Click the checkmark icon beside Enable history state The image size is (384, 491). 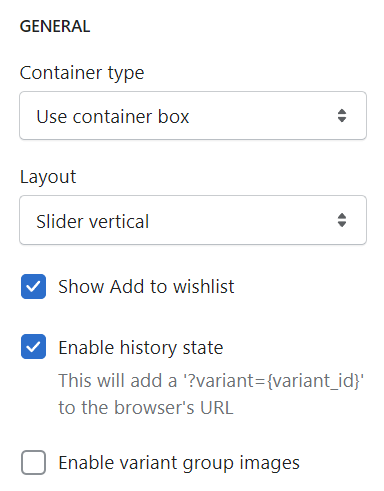33,347
